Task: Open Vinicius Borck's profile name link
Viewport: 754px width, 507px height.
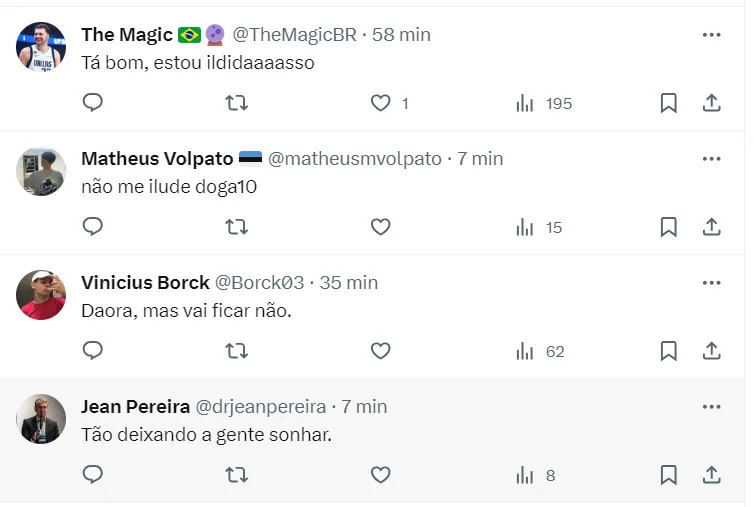Action: [x=145, y=283]
